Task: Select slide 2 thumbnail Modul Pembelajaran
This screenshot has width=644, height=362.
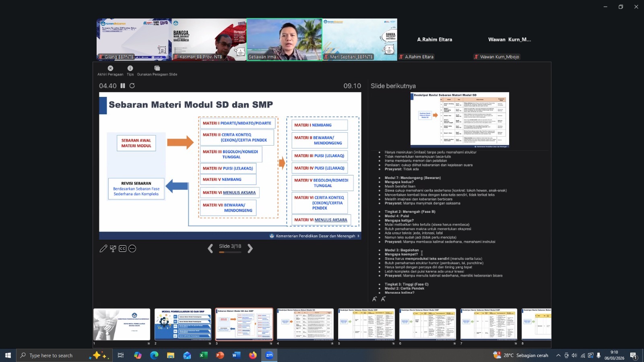Action: (x=183, y=325)
